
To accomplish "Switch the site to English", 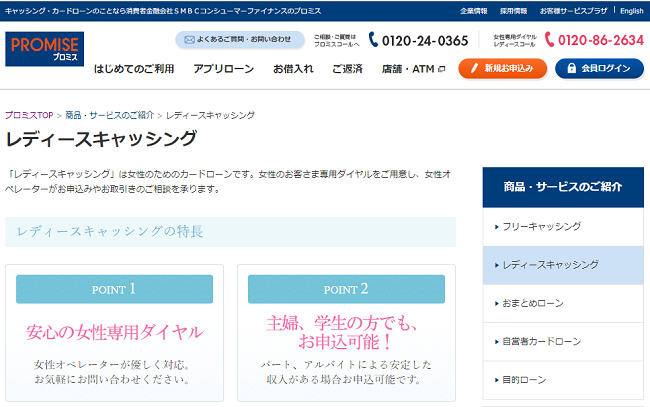I will click(632, 11).
